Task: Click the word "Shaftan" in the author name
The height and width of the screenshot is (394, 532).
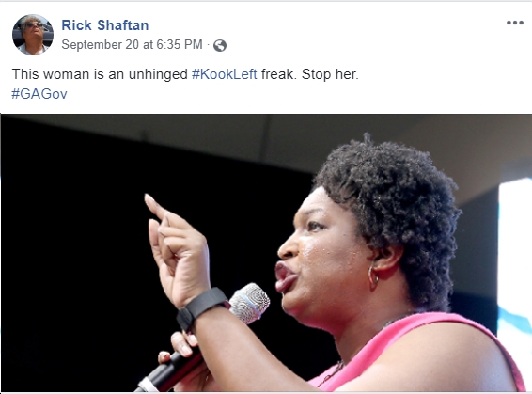Action: (x=123, y=25)
